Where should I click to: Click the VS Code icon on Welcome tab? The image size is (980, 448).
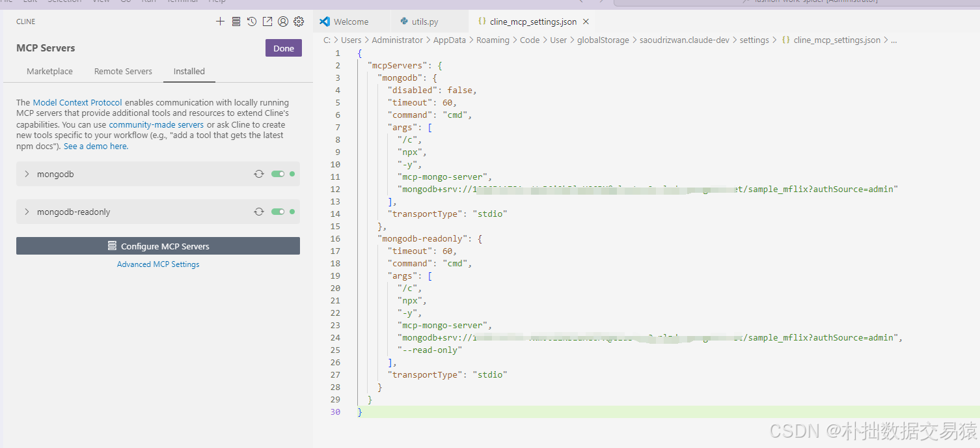[x=325, y=21]
